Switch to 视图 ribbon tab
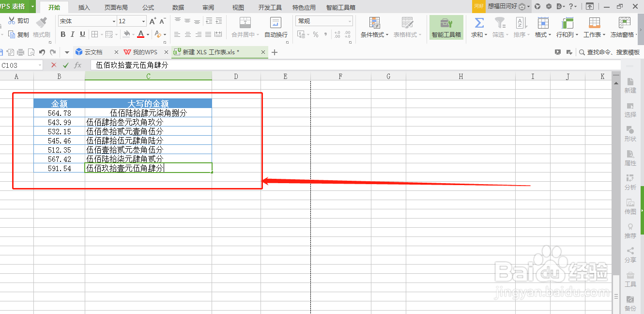This screenshot has width=644, height=314. pyautogui.click(x=238, y=8)
